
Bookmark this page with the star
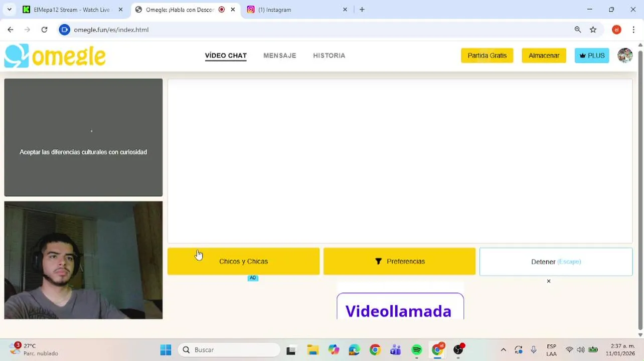click(593, 30)
